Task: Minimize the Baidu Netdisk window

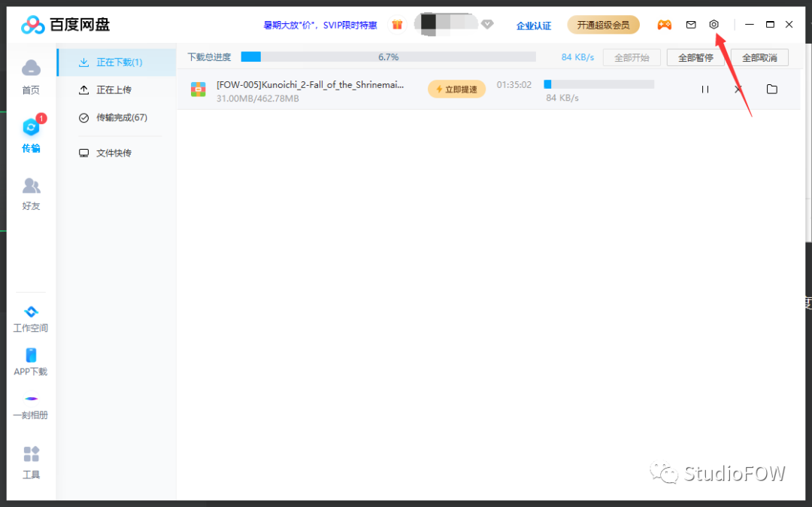Action: pyautogui.click(x=750, y=24)
